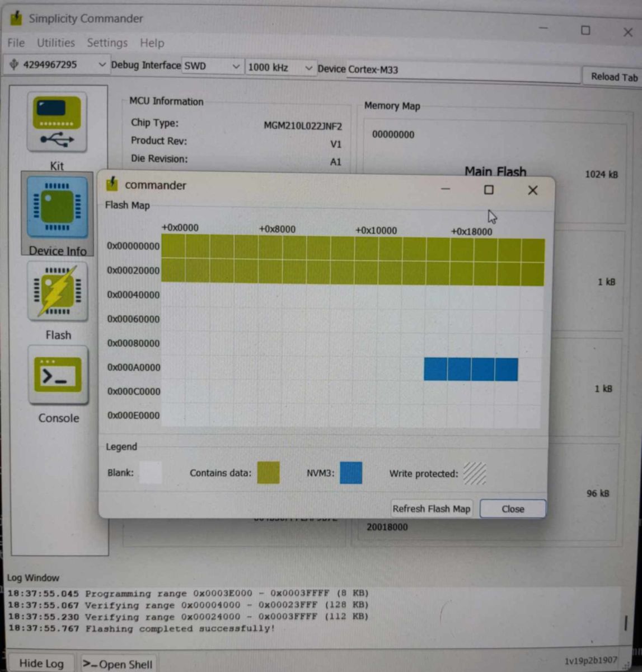This screenshot has width=642, height=672.
Task: Click the Write protected hatched legend swatch
Action: click(x=475, y=473)
